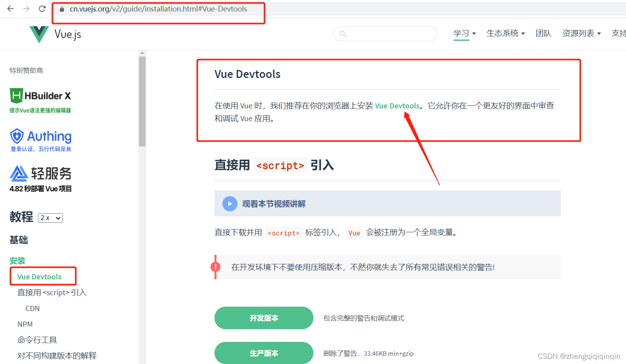Open the Authing sponsor logo
This screenshot has height=364, width=626.
(41, 140)
